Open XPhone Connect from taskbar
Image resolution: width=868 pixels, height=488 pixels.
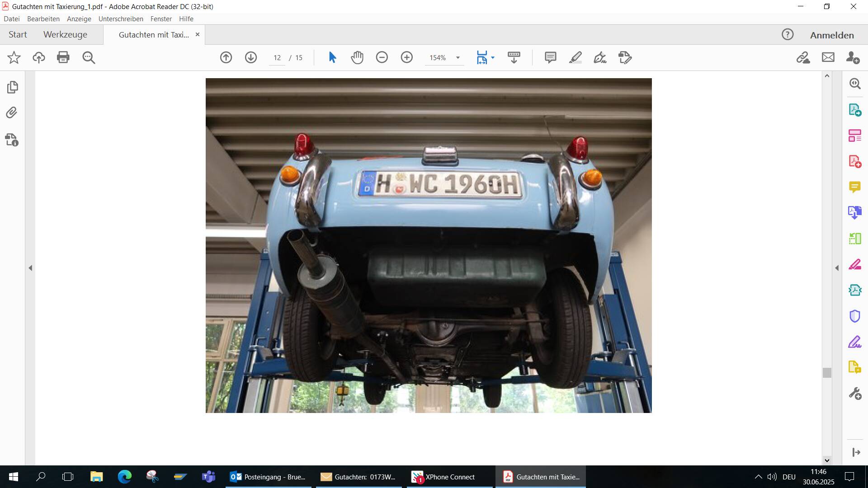[449, 477]
